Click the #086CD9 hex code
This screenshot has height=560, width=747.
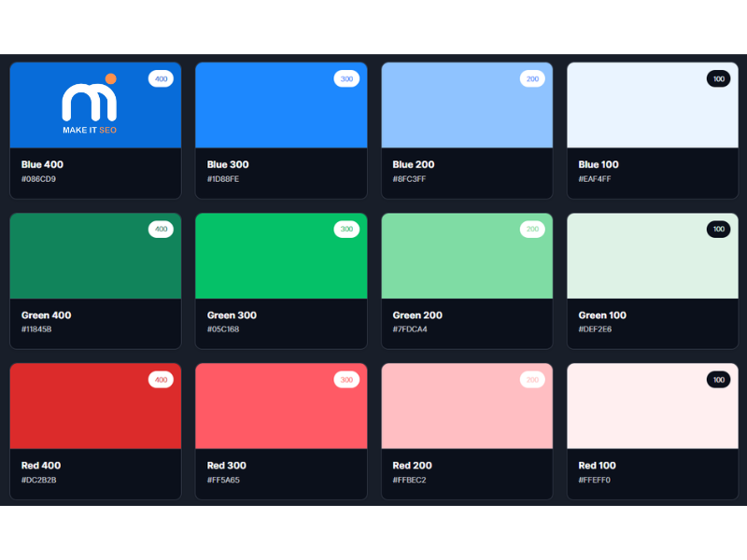click(x=38, y=179)
